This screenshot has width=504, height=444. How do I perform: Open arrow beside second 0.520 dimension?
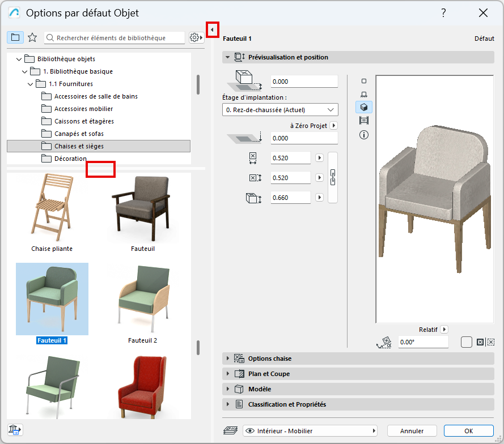click(320, 177)
